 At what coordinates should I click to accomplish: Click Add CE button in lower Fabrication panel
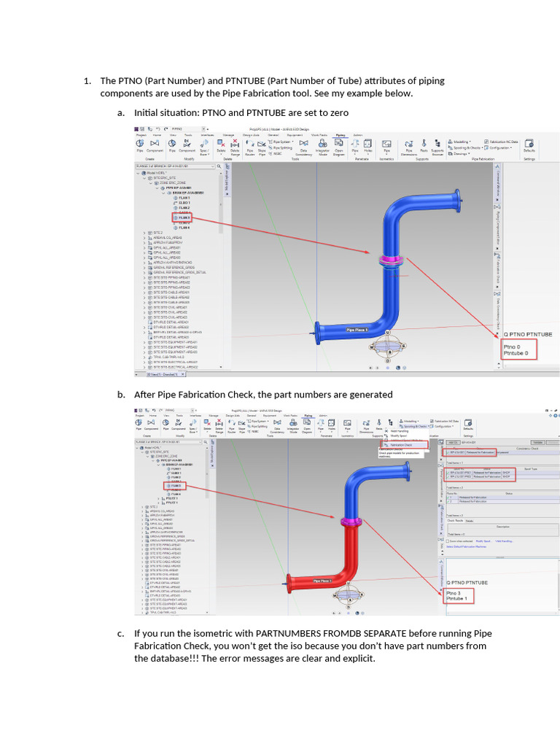[454, 443]
